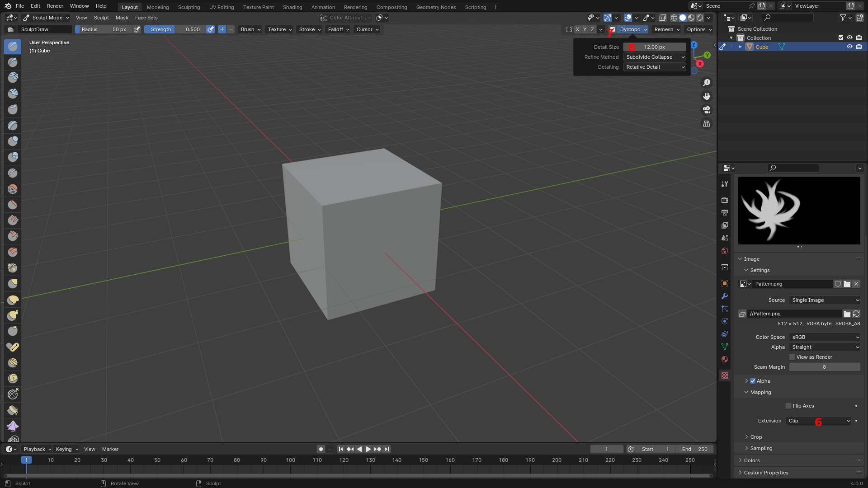Open the Material properties tab
The width and height of the screenshot is (868, 488).
[x=725, y=359]
